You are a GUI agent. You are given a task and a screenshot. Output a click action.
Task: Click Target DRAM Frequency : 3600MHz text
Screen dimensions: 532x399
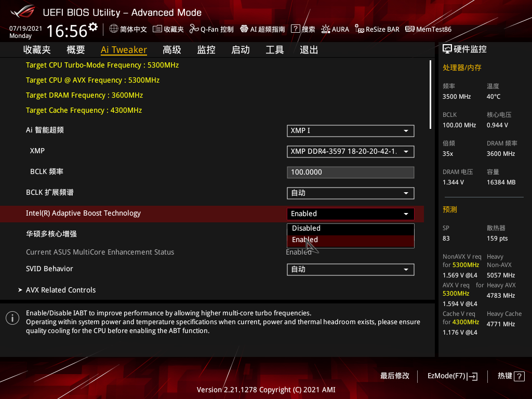(85, 96)
